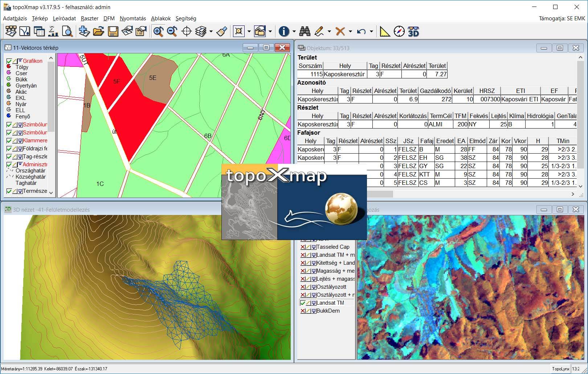Open search with binoculars icon
Image resolution: width=588 pixels, height=374 pixels.
click(x=305, y=32)
